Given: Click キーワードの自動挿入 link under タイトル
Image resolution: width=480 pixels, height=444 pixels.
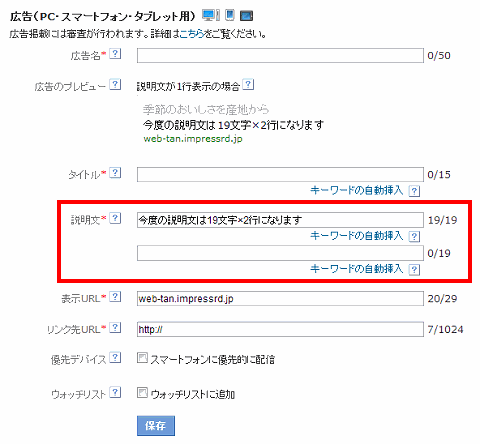Looking at the screenshot, I should pos(356,190).
